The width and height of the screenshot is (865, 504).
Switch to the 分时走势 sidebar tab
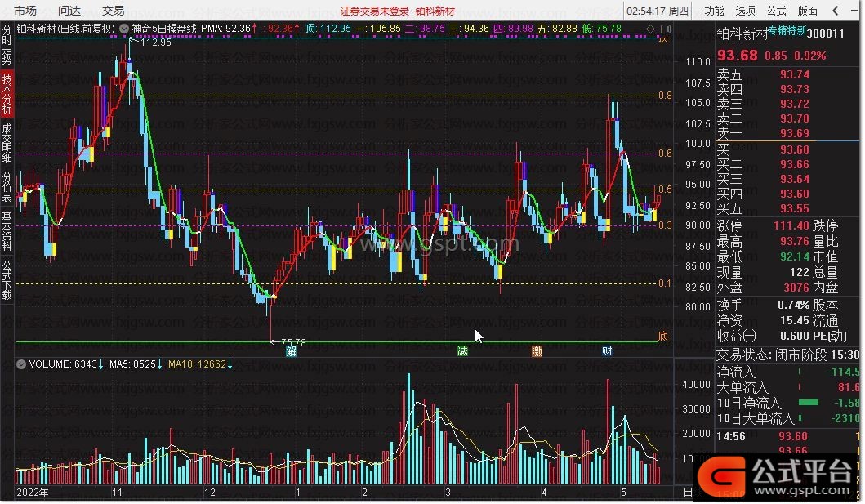tap(7, 45)
